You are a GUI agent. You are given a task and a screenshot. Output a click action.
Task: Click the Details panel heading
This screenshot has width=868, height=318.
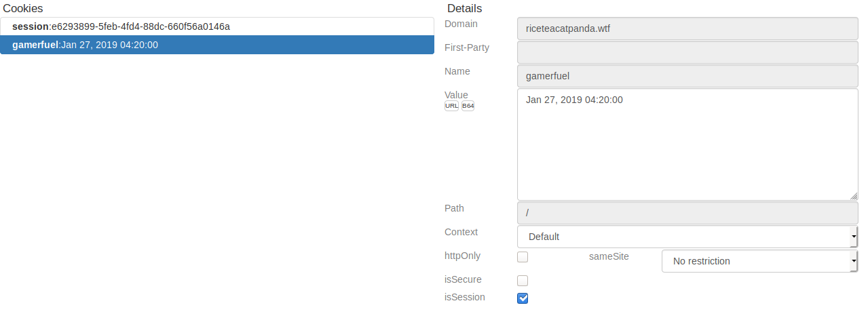(x=464, y=8)
